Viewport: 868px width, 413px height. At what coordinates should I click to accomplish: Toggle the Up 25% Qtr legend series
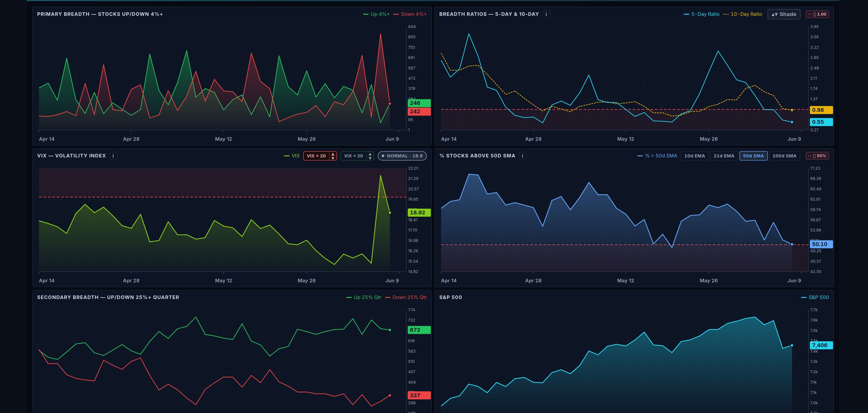pos(363,297)
